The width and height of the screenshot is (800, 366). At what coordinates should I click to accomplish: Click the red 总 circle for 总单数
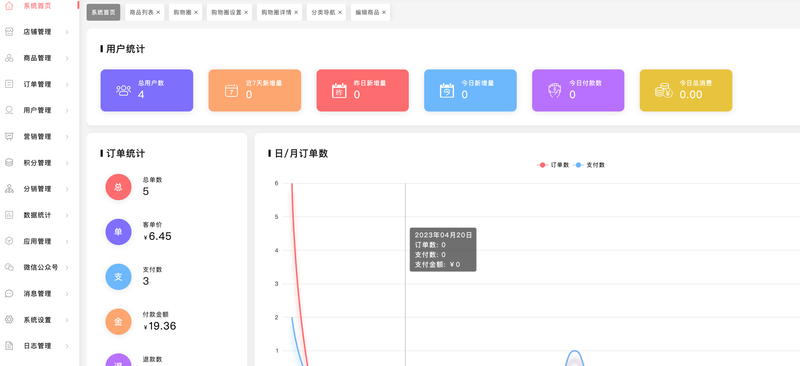(118, 187)
